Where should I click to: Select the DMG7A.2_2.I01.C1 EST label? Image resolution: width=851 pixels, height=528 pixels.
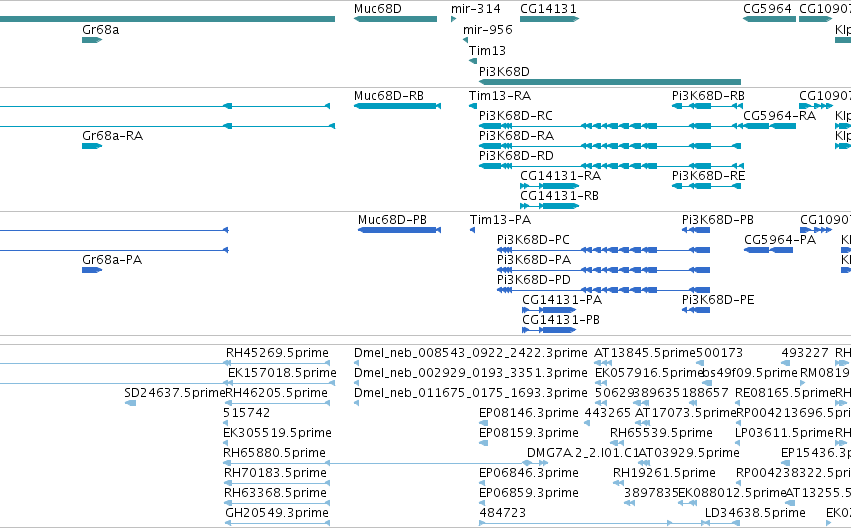583,454
